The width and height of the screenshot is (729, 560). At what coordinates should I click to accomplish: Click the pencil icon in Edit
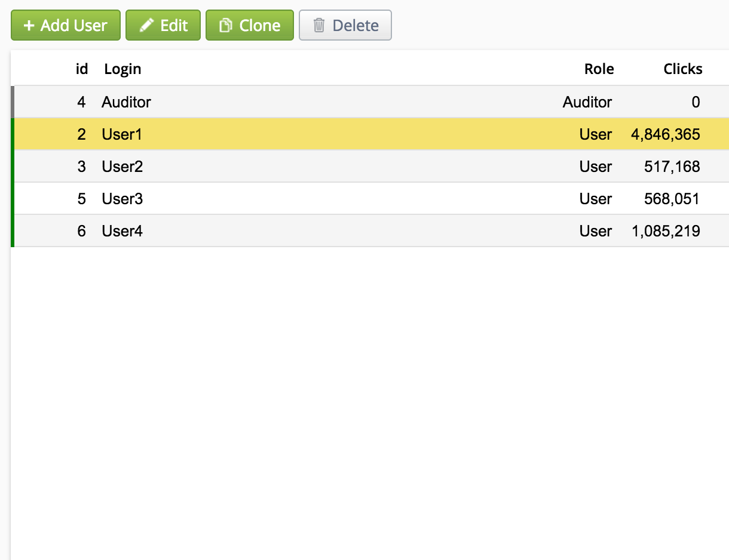[x=146, y=26]
